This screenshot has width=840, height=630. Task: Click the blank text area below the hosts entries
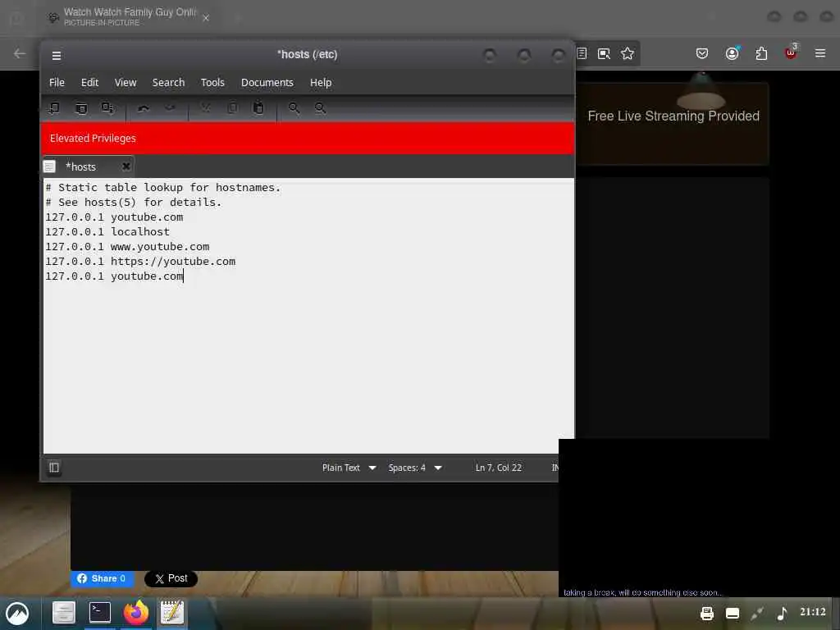308,370
